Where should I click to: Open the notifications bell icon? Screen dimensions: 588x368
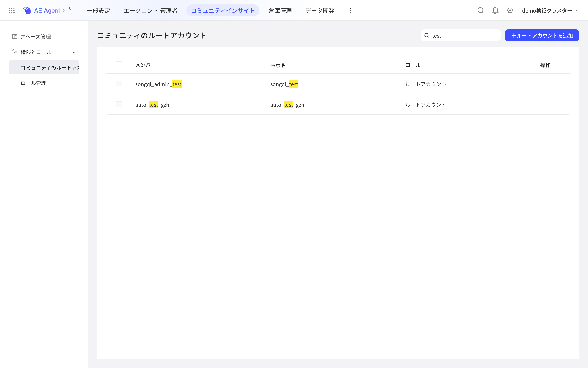pos(495,10)
